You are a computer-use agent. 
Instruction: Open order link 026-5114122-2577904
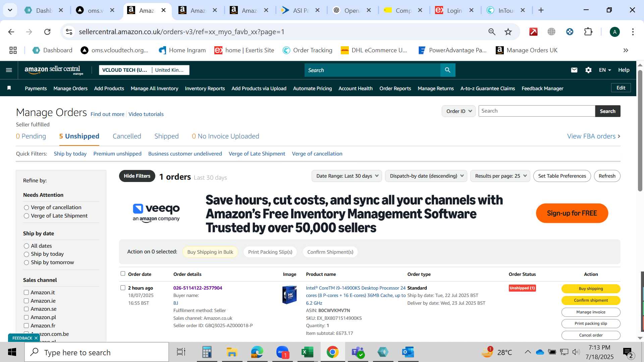coord(198,288)
